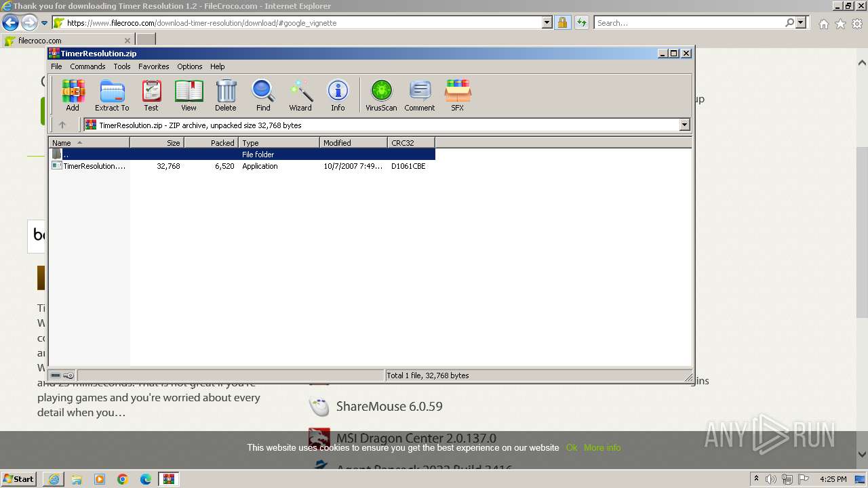Open the recent pages dropdown arrow
The image size is (868, 488).
tap(44, 23)
